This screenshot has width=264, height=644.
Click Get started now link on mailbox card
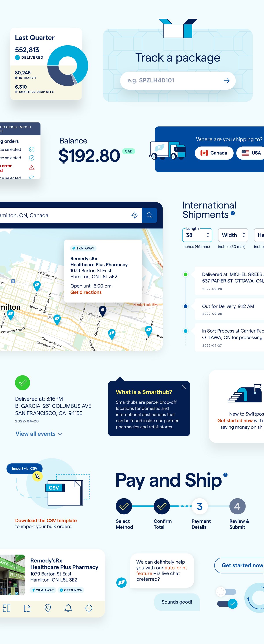pyautogui.click(x=235, y=420)
